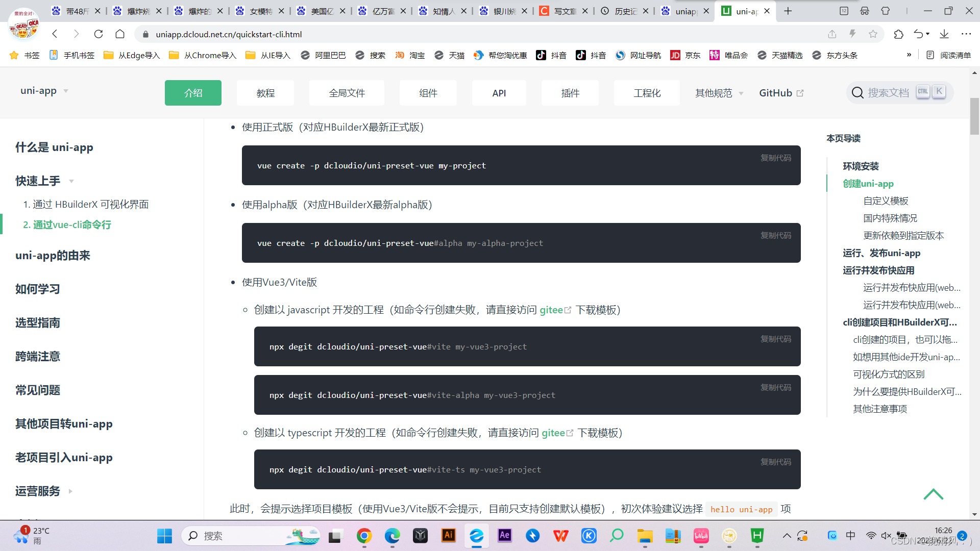
Task: Expand the uni-app version dropdown
Action: 44,91
